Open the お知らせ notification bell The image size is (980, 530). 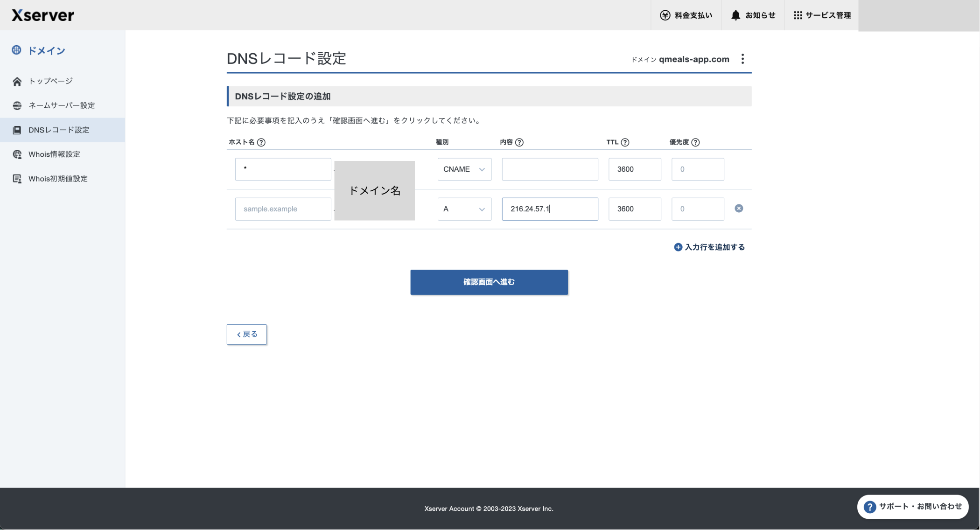pos(735,15)
